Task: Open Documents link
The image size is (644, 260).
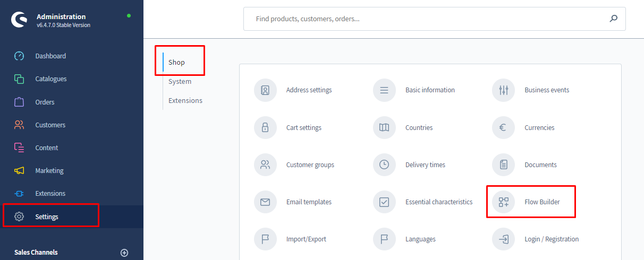Action: coord(540,164)
